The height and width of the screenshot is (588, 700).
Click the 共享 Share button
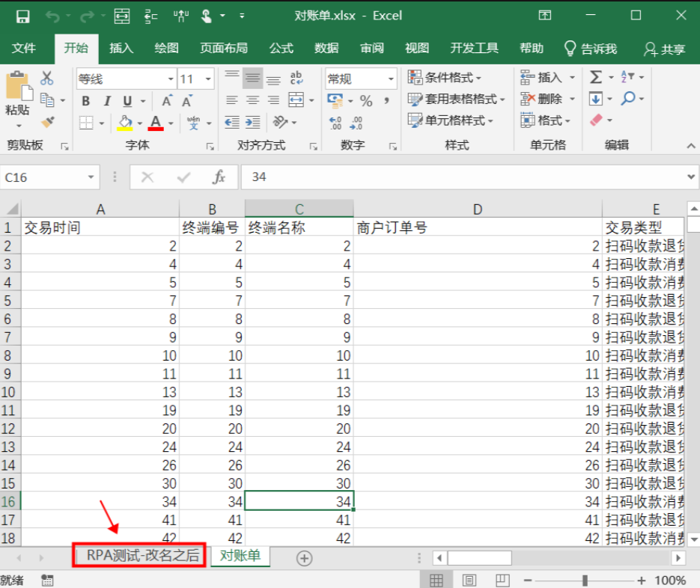[664, 49]
